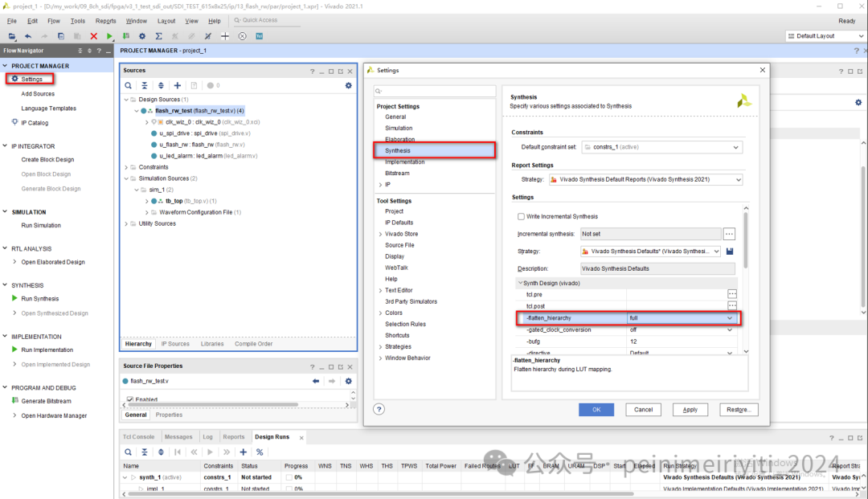
Task: Switch to the Tcl Console tab
Action: tap(138, 436)
